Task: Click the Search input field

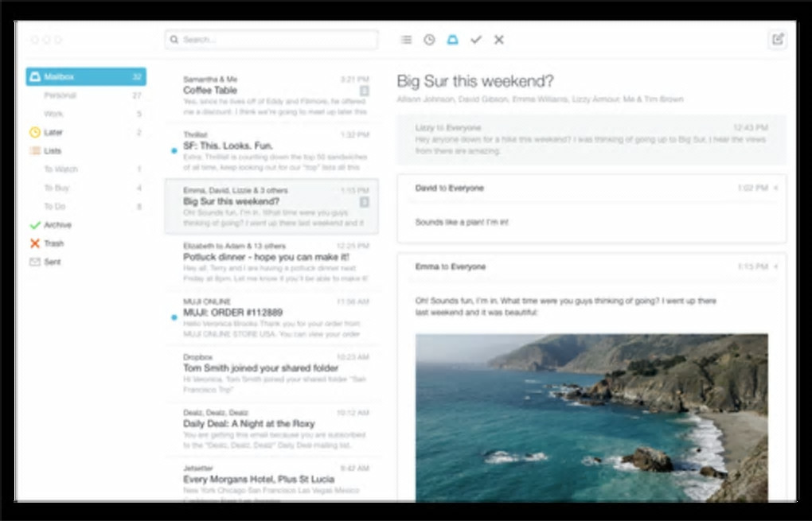Action: (272, 40)
